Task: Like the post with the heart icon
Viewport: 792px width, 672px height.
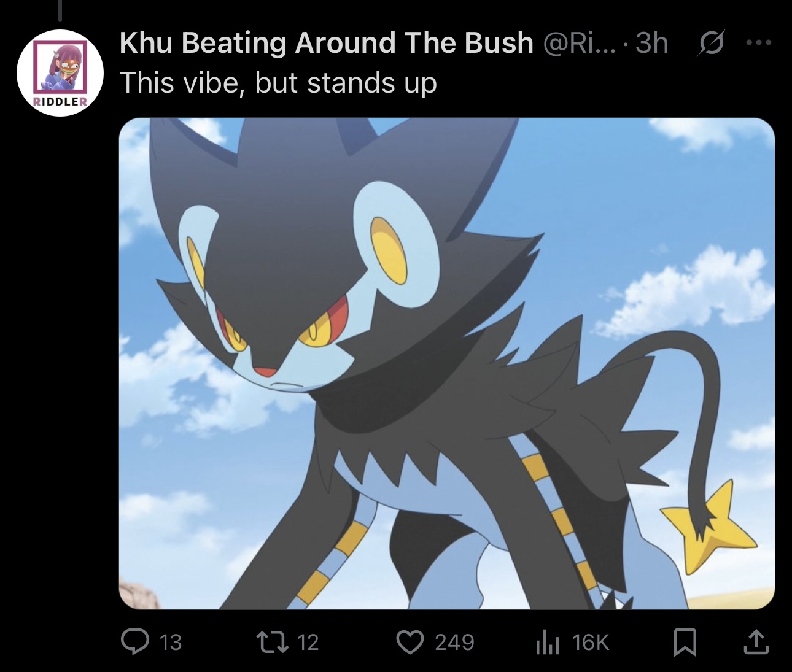Action: click(410, 642)
